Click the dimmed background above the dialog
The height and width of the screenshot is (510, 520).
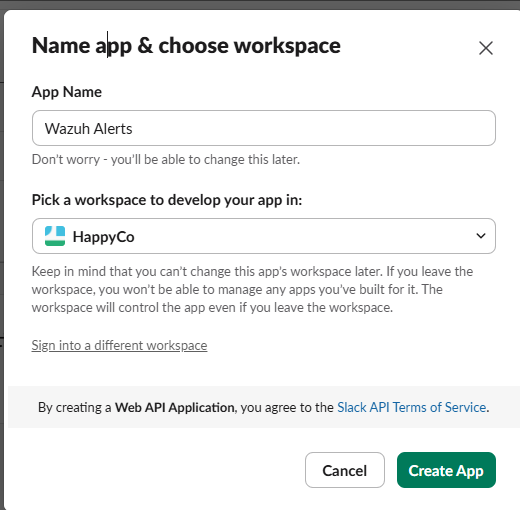[260, 4]
